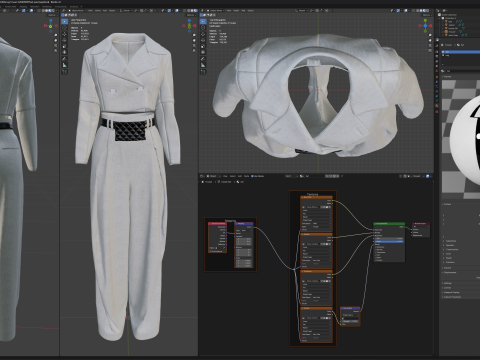Open Options dropdown in top-view jacket viewport
The image size is (480, 360).
tap(427, 15)
